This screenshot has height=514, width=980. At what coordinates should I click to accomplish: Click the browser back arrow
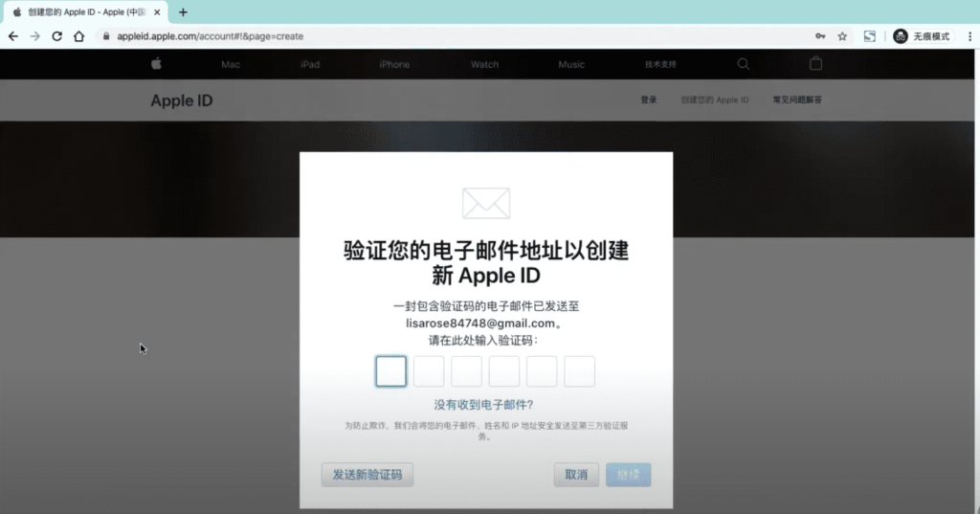coord(13,36)
